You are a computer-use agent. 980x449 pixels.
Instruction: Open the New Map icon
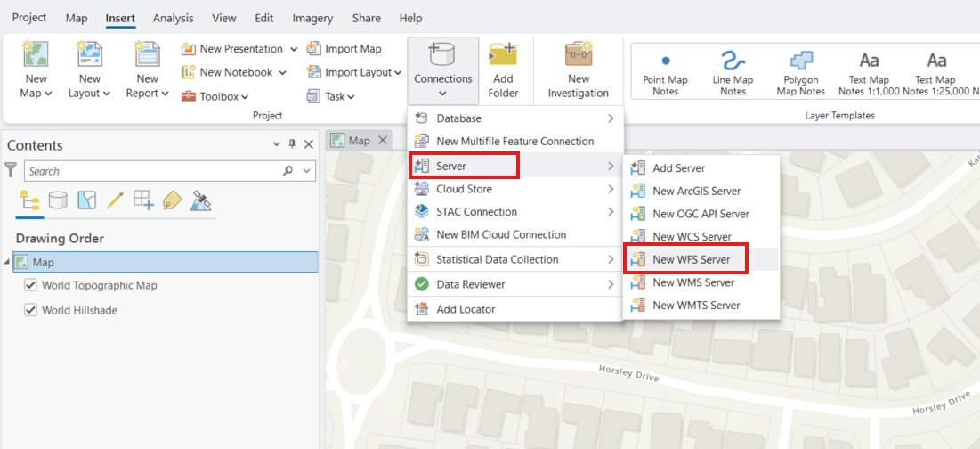36,53
